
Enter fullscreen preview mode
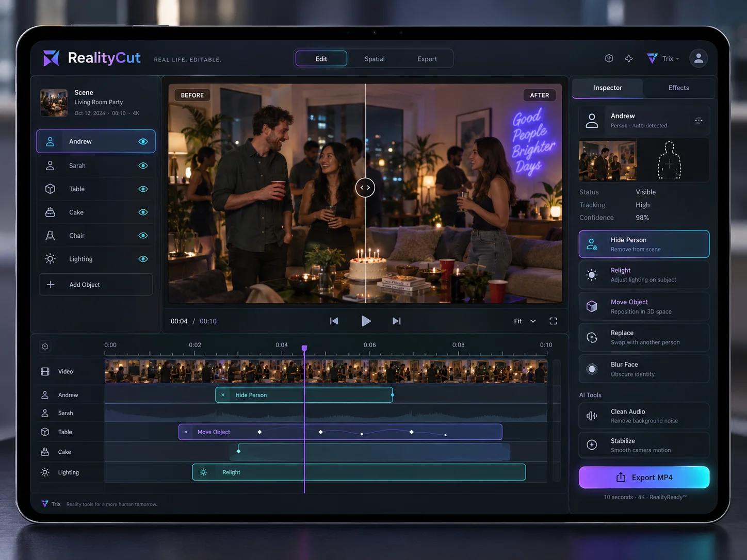coord(553,321)
